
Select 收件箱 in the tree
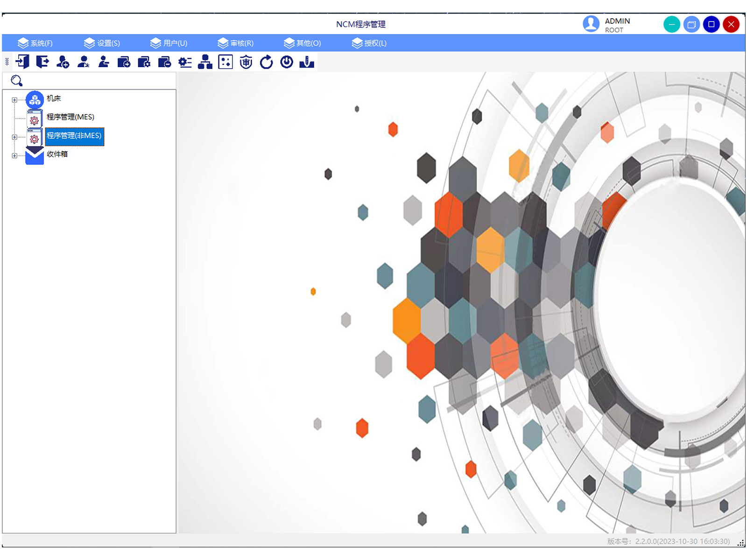pos(57,154)
